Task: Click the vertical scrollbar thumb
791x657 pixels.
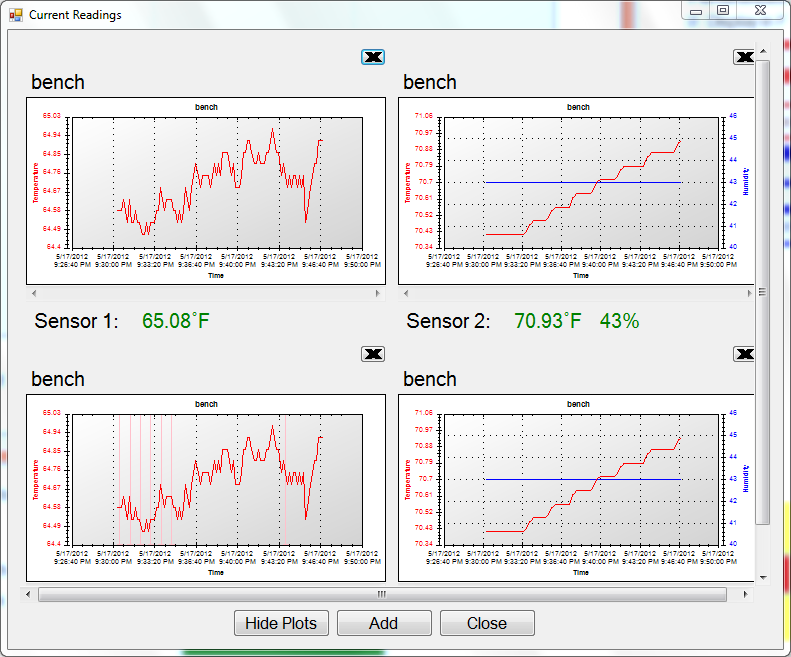Action: (x=763, y=293)
